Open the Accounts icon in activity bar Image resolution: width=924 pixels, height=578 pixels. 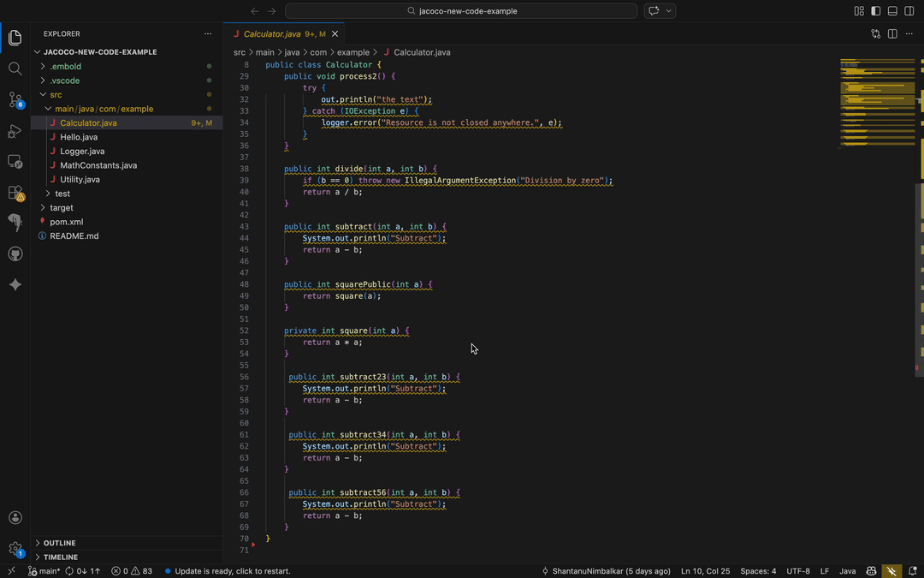click(x=15, y=517)
